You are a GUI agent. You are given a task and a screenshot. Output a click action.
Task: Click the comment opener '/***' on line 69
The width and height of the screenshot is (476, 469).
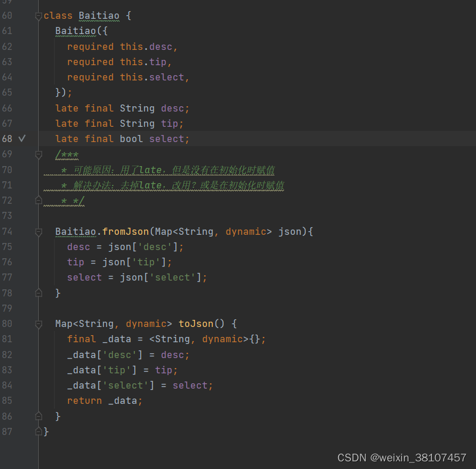[x=67, y=155]
